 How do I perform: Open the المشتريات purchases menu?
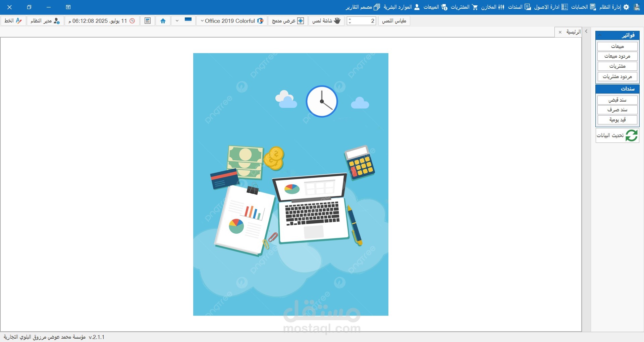(464, 7)
